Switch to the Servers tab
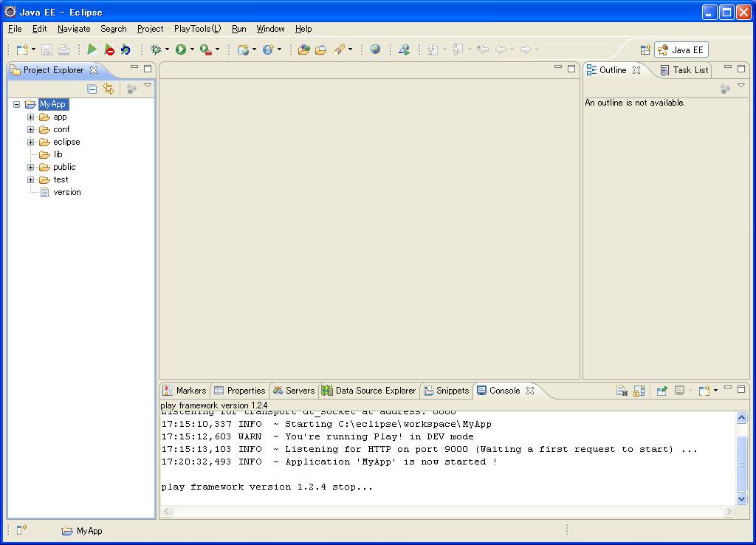 click(x=294, y=391)
